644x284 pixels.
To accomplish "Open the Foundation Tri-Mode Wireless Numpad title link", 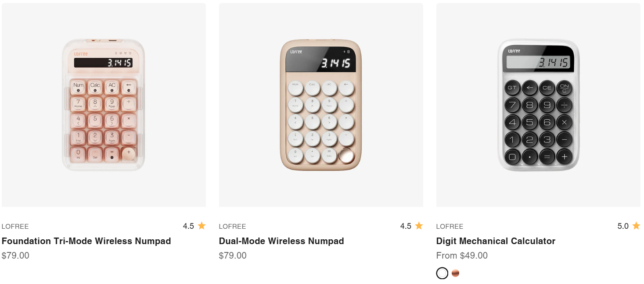I will (x=86, y=241).
